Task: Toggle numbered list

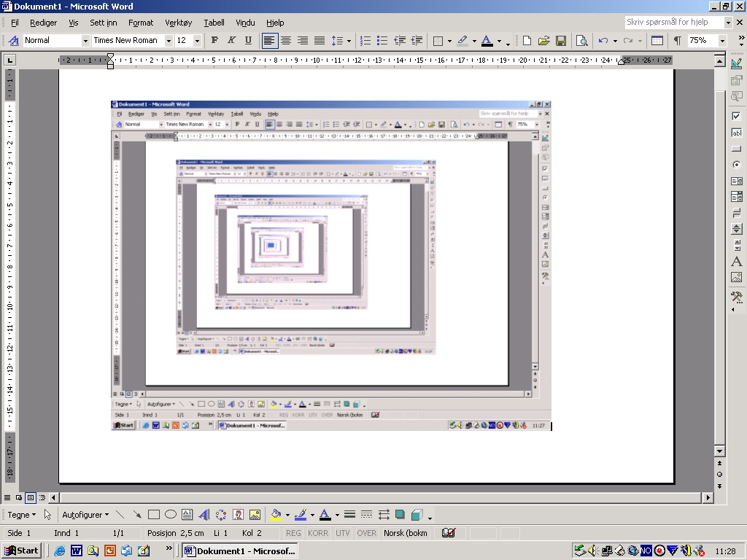Action: coord(365,41)
